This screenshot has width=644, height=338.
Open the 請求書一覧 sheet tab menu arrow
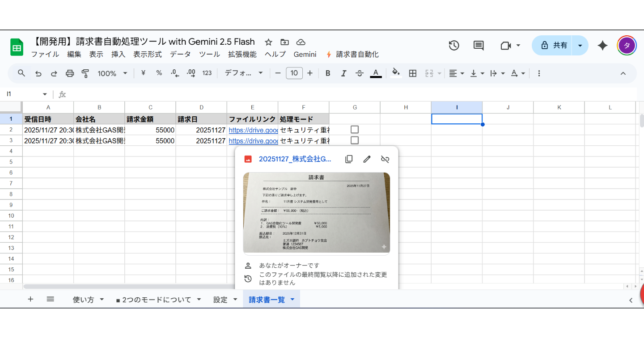pyautogui.click(x=292, y=299)
